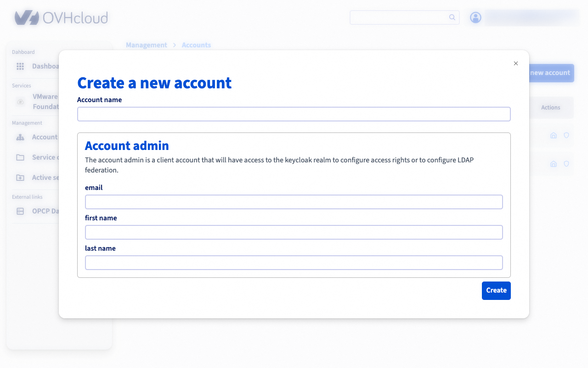Click inside the Account name field

point(294,114)
